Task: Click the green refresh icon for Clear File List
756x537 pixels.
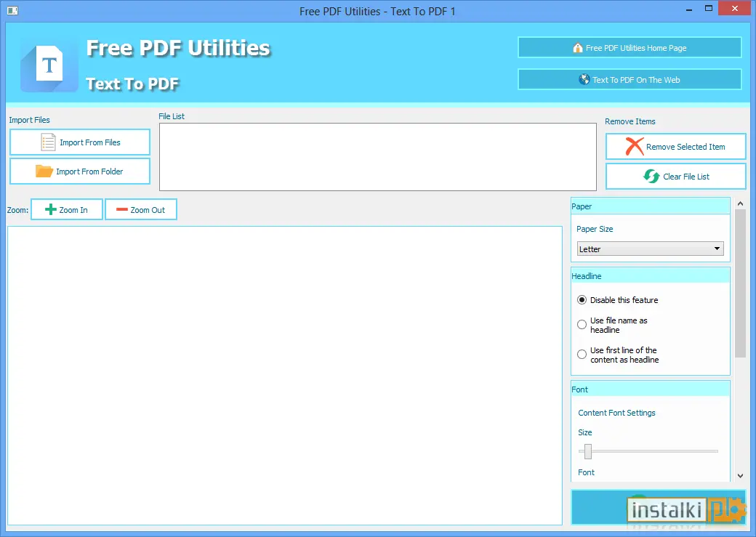Action: (x=651, y=177)
